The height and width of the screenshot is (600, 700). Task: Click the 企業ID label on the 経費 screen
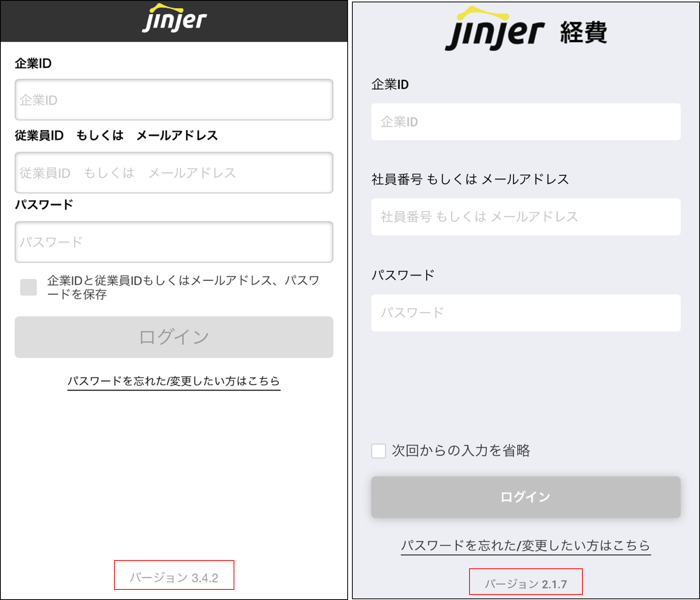(x=390, y=84)
